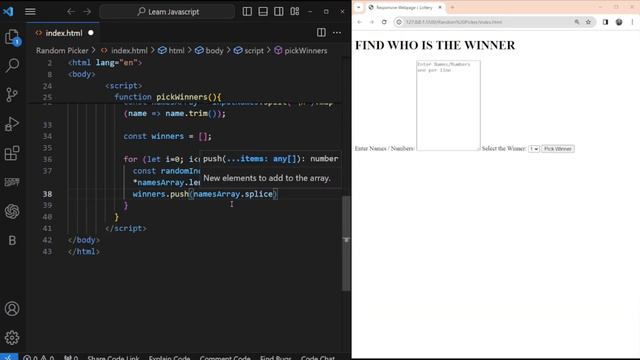
Task: Click the browser tab search dropdown arrow
Action: click(x=358, y=7)
